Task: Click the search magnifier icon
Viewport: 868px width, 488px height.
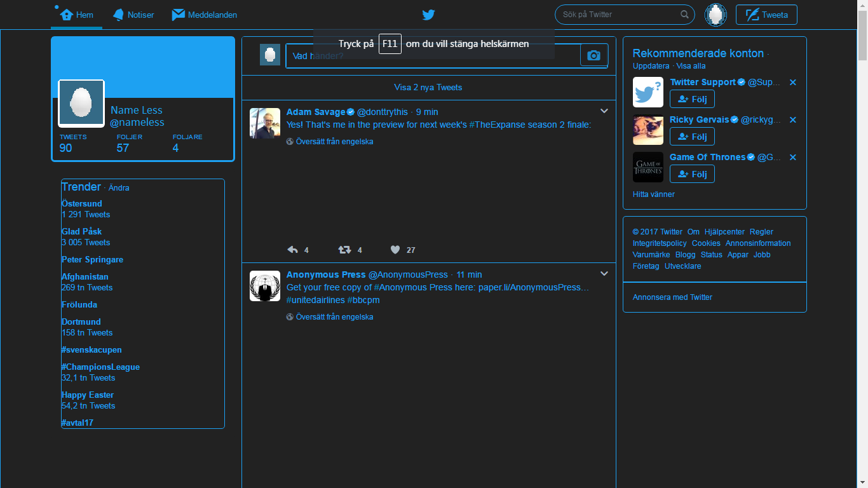Action: pyautogui.click(x=684, y=14)
